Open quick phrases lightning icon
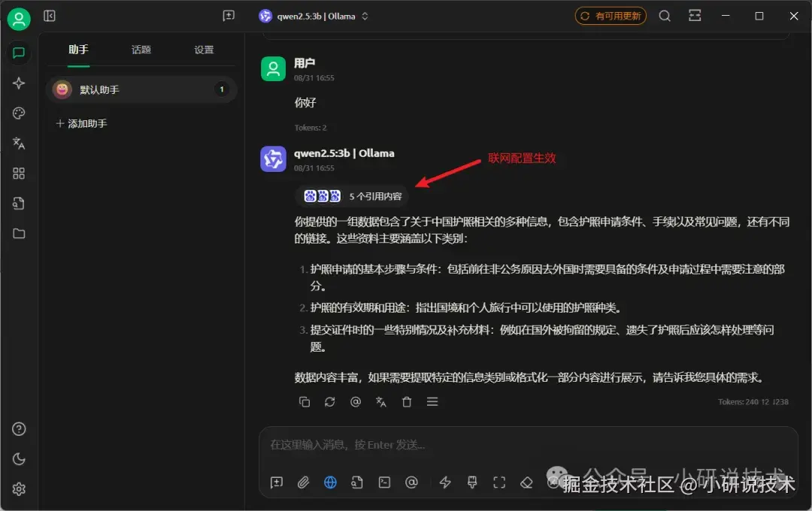812x511 pixels. [x=445, y=482]
